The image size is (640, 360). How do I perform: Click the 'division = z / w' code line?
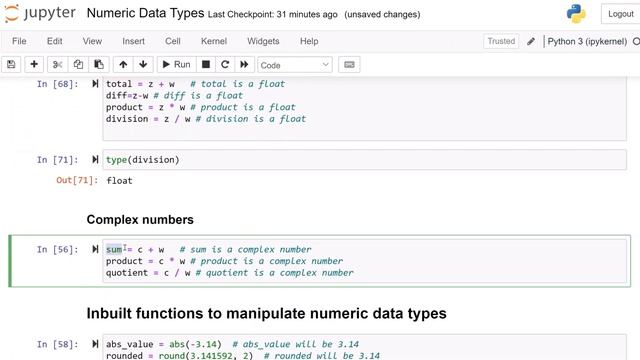[206, 119]
